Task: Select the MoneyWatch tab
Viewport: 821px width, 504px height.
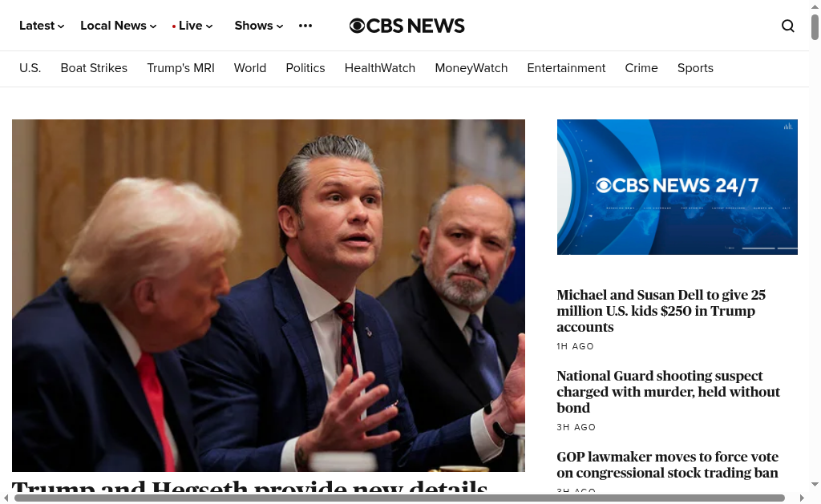Action: click(x=471, y=68)
